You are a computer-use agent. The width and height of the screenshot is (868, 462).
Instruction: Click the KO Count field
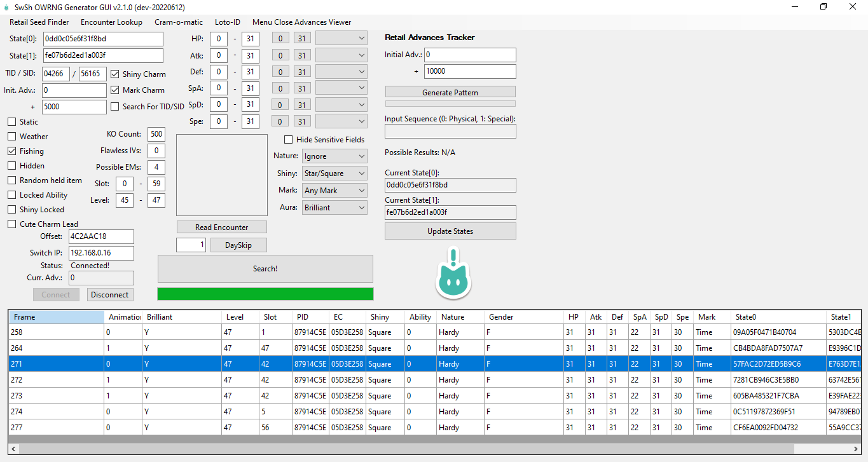coord(156,134)
